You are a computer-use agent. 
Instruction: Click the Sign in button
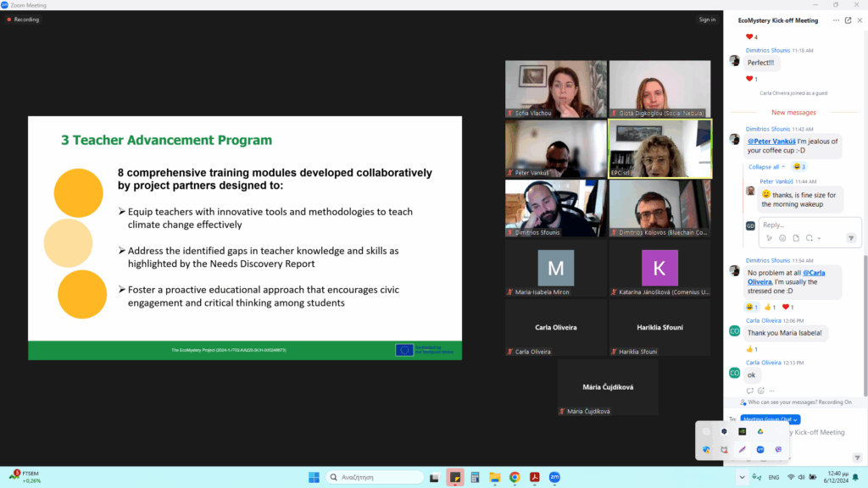click(707, 19)
